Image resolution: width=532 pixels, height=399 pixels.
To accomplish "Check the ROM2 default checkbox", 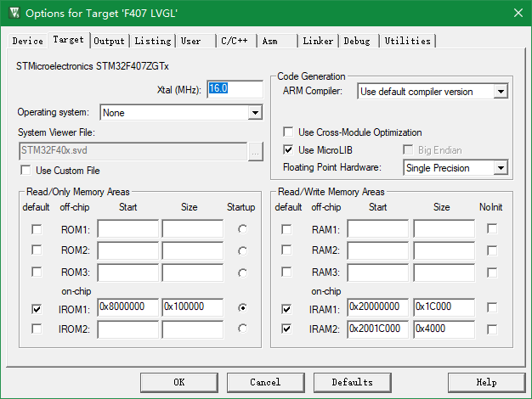I will pyautogui.click(x=37, y=250).
